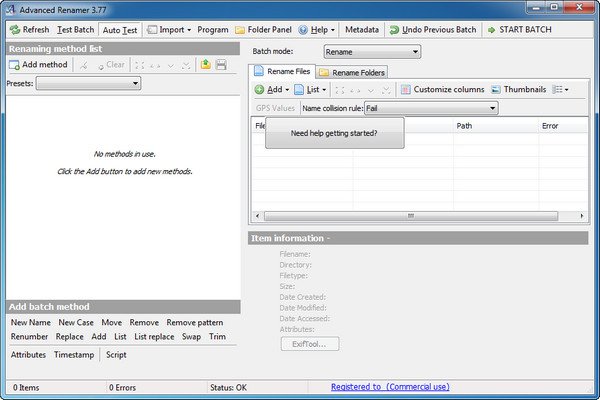
Task: Click START BATCH to begin renaming
Action: [x=520, y=30]
